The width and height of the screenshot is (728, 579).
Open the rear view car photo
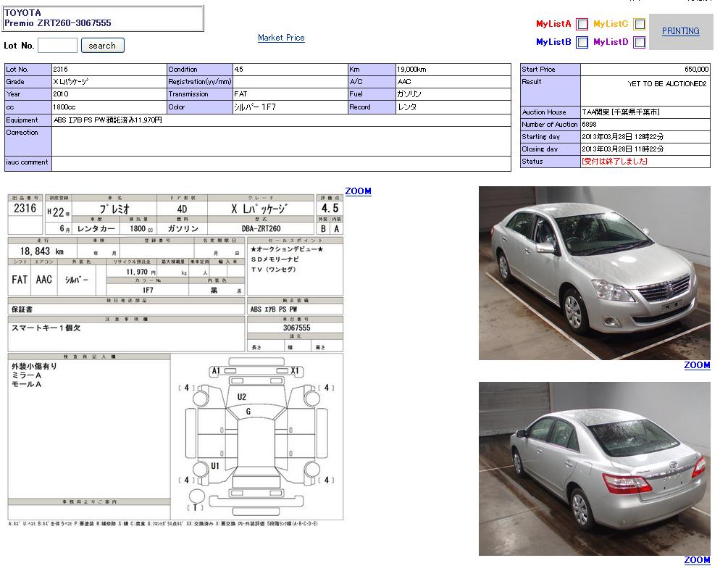point(594,469)
